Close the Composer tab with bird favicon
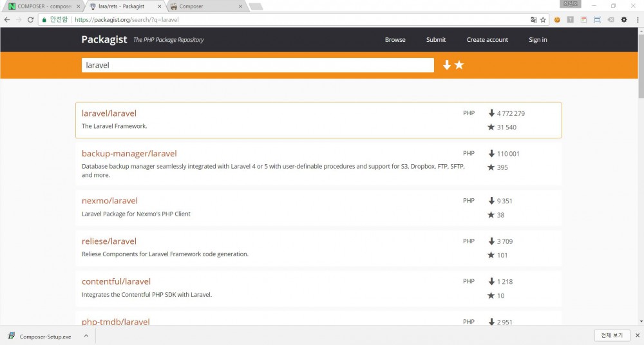 [x=240, y=6]
